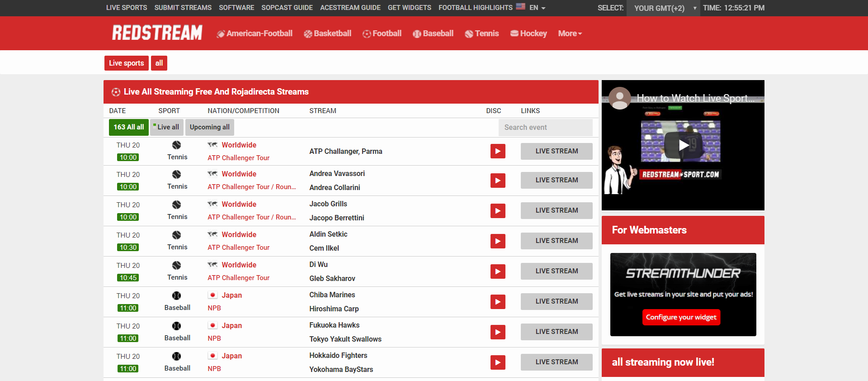Viewport: 868px width, 381px height.
Task: Click the US flag language icon
Action: (520, 7)
